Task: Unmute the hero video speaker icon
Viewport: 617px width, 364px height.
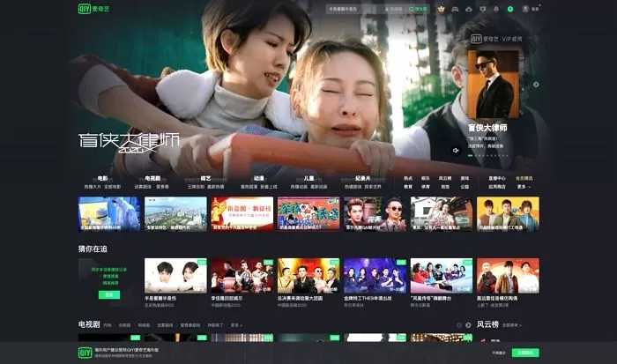Action: 456,151
